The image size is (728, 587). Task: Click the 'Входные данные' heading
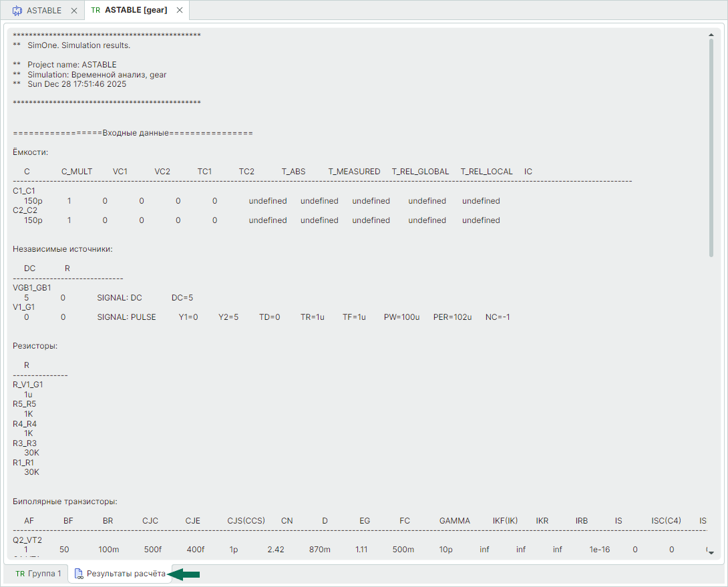click(x=135, y=133)
